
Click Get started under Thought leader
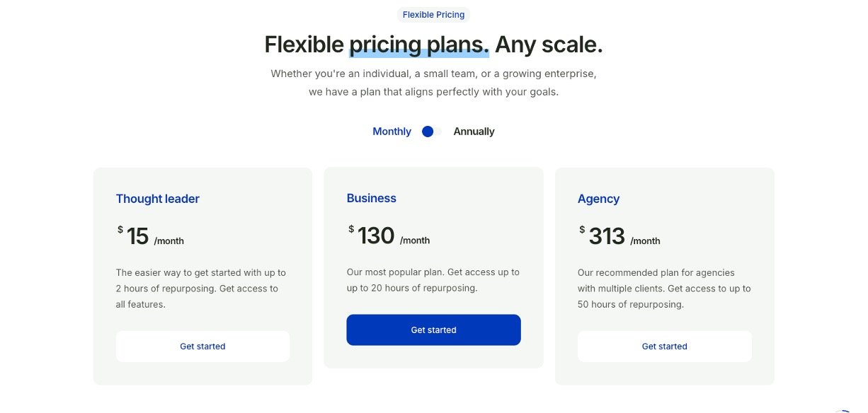(x=202, y=347)
